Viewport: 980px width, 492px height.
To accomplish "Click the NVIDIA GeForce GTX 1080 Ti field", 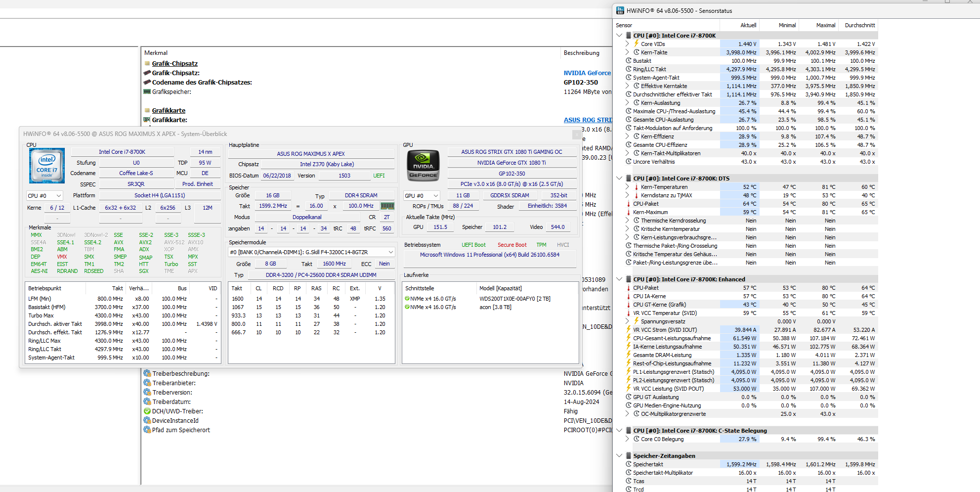I will [x=511, y=163].
